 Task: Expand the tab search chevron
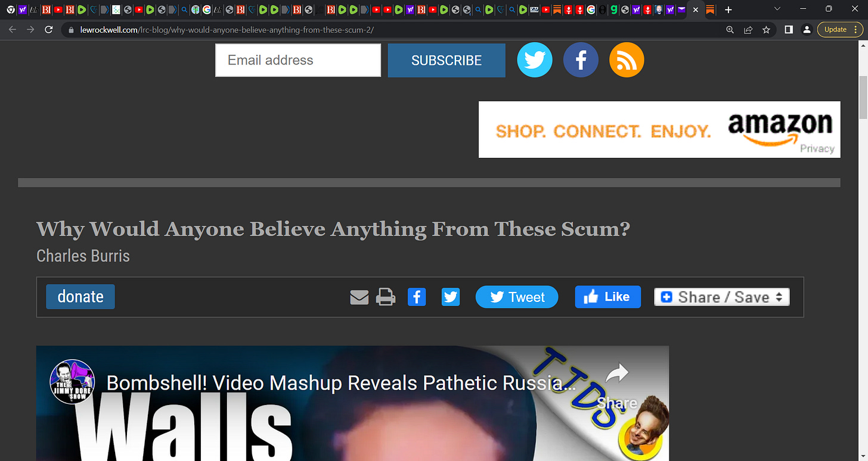pyautogui.click(x=777, y=8)
